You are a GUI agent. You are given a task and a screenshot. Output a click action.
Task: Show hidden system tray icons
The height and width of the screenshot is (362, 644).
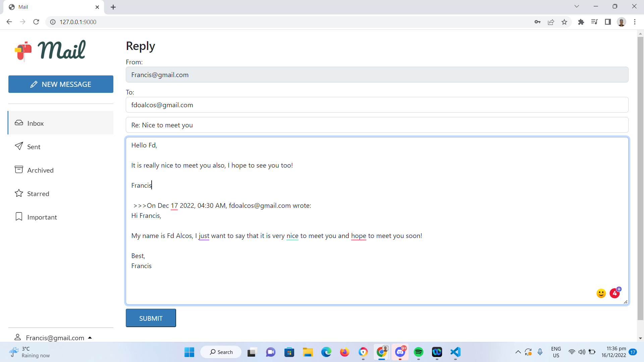coord(518,352)
